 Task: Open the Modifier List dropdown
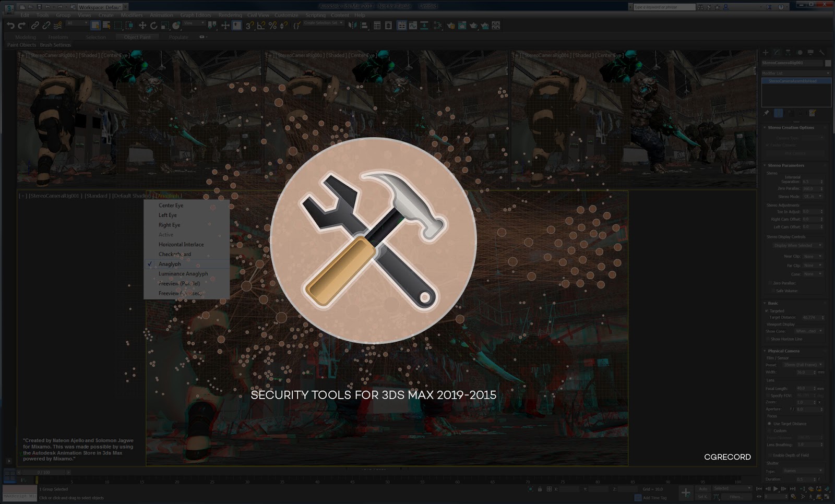click(796, 73)
